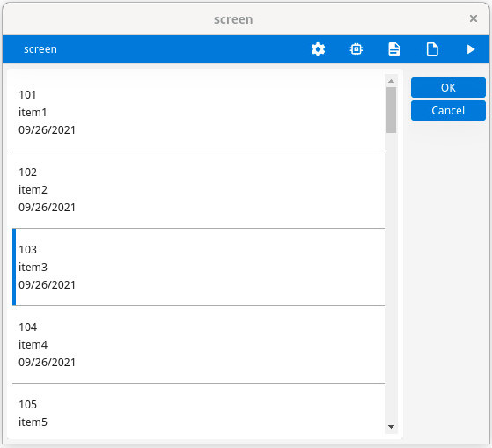This screenshot has height=448, width=492.
Task: Select the list row labeled 104
Action: pos(198,345)
